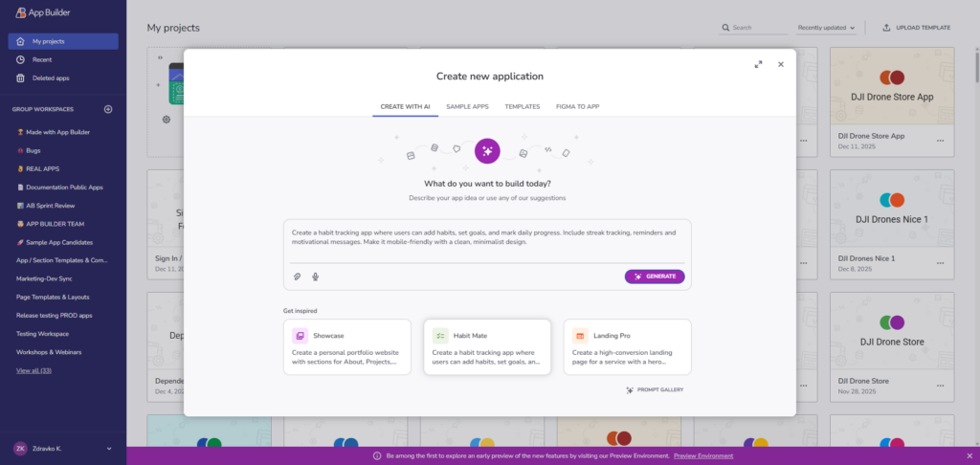Click the Landing Pro card icon
The image size is (980, 465).
[580, 336]
